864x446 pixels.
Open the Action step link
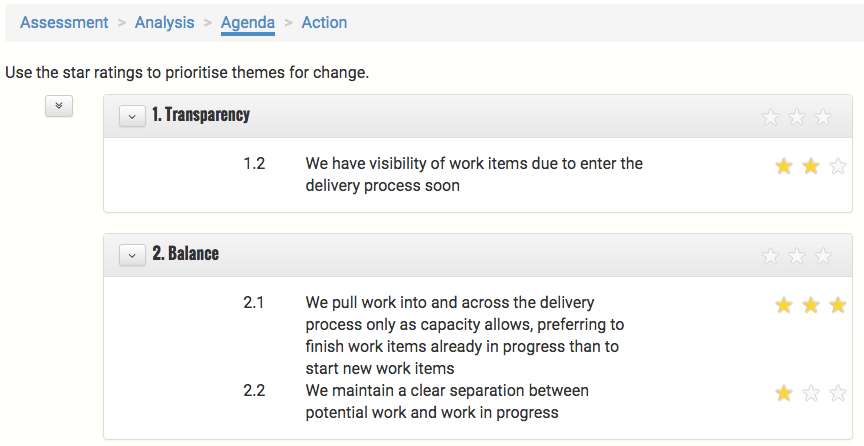pos(324,22)
